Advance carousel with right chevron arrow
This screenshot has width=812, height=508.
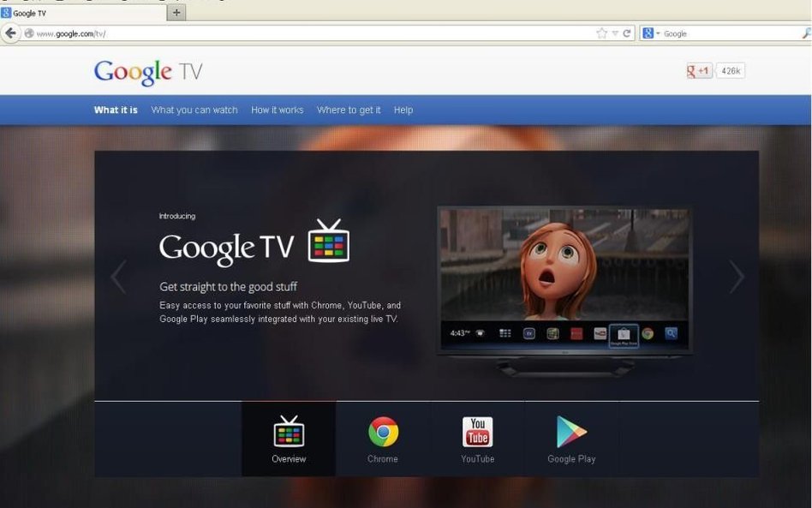(x=737, y=277)
